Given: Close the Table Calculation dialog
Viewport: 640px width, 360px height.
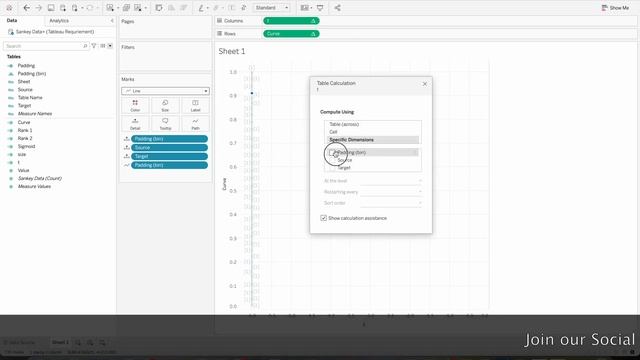Looking at the screenshot, I should pyautogui.click(x=424, y=84).
